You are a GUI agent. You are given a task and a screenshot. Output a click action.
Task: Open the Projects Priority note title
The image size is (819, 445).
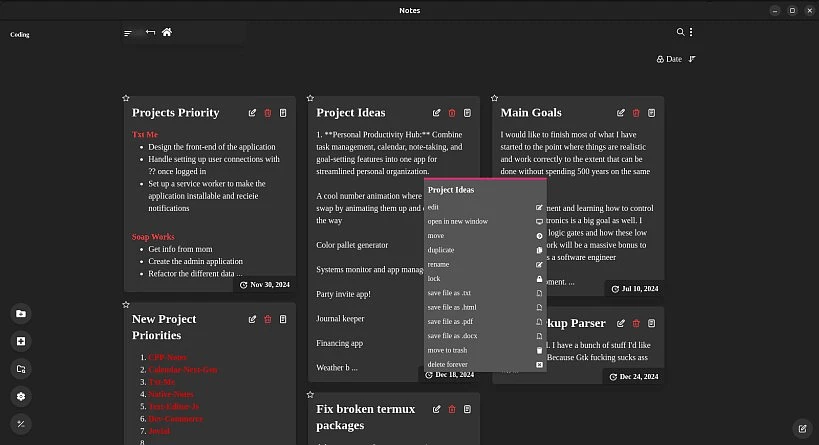click(176, 113)
